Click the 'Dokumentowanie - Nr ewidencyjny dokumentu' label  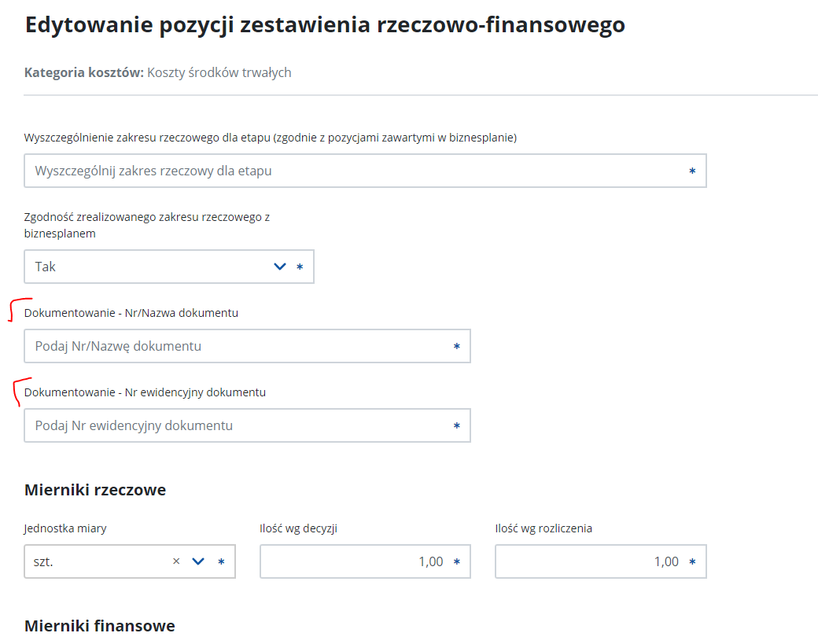coord(145,392)
